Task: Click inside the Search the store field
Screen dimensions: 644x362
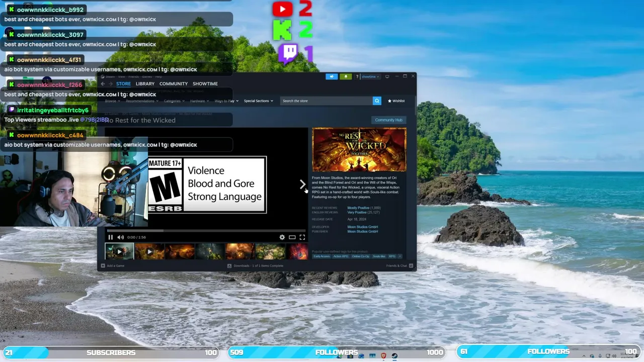Action: (x=326, y=101)
